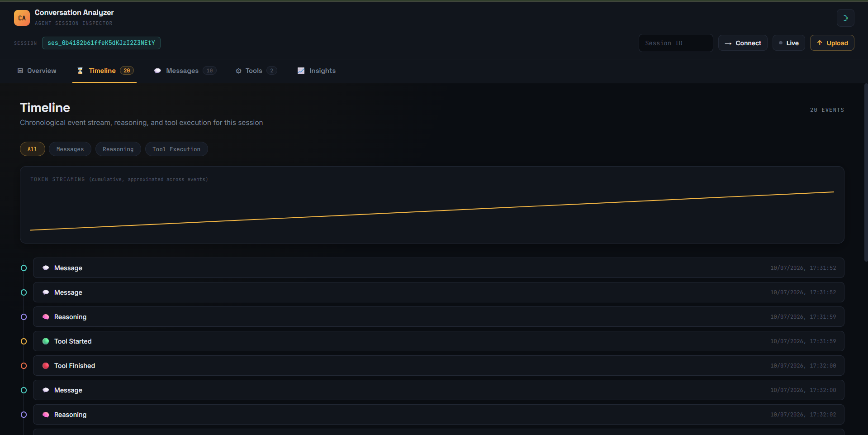Toggle dark mode moon icon
This screenshot has height=435, width=868.
845,18
